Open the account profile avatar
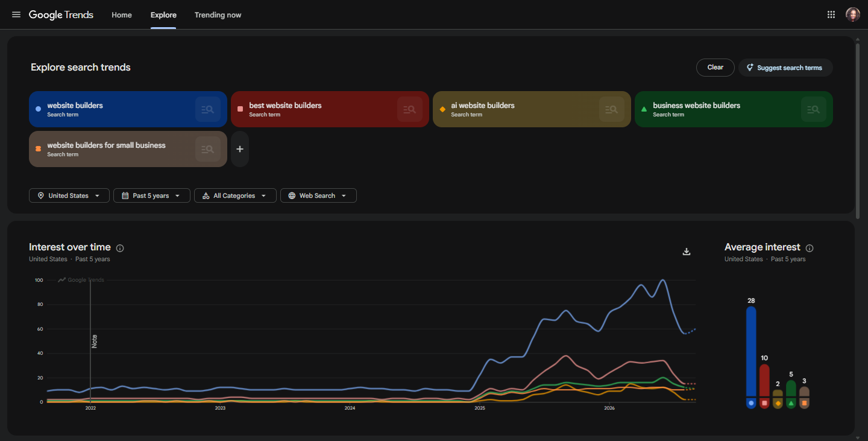Screen dimensions: 868x441 click(x=853, y=14)
